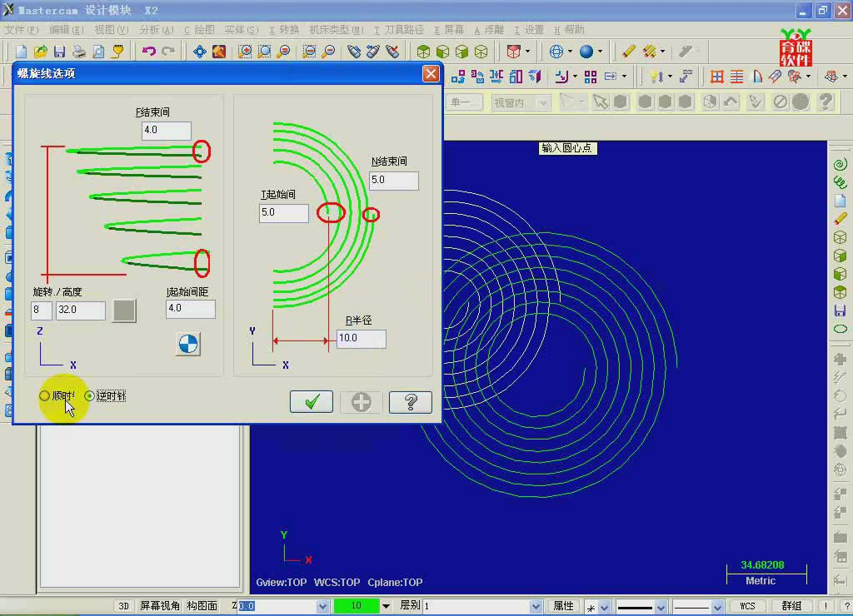Click the height input field showing 32.0

point(81,310)
